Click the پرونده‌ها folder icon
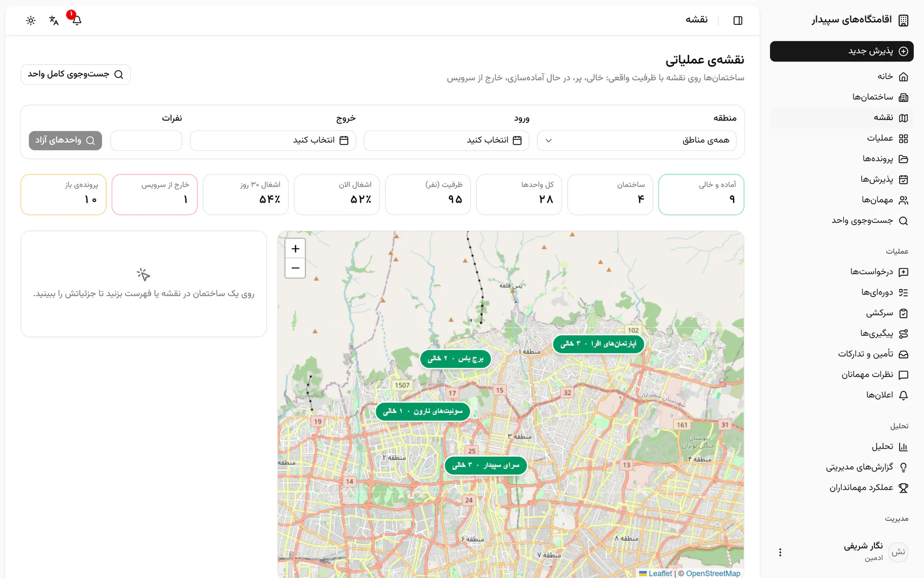This screenshot has height=578, width=924. point(903,159)
